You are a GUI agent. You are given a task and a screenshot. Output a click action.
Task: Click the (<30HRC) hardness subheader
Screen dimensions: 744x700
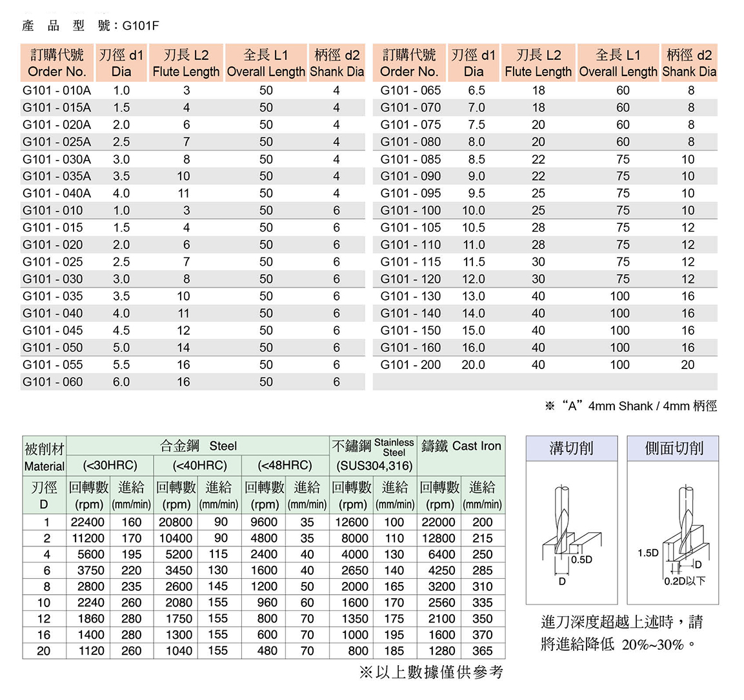[x=110, y=465]
